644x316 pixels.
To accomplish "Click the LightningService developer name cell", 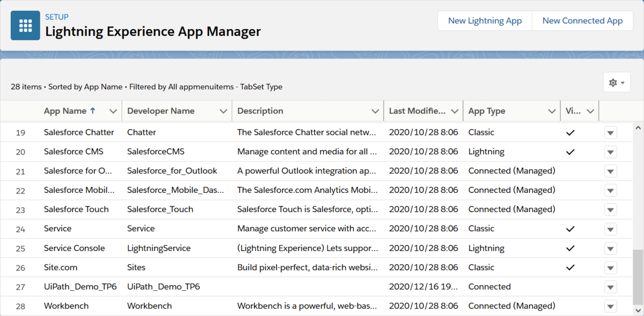I will pos(159,248).
